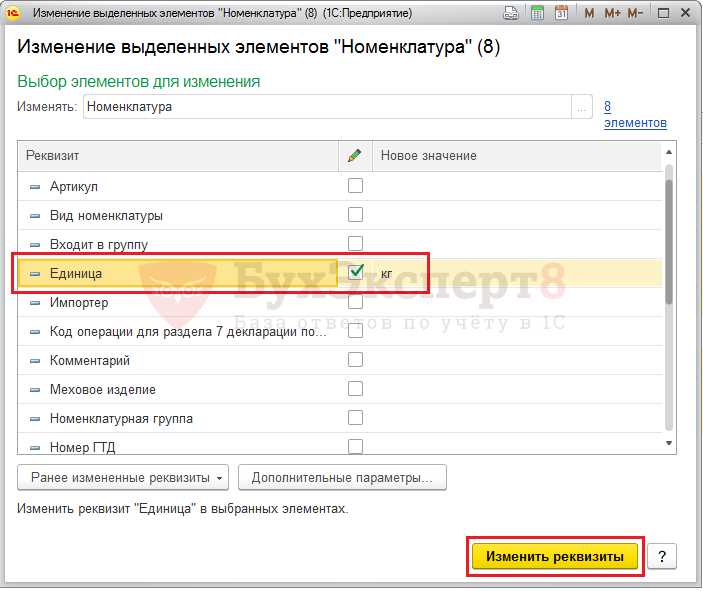Select the Импортер row text
The image size is (703, 591).
pyautogui.click(x=79, y=303)
